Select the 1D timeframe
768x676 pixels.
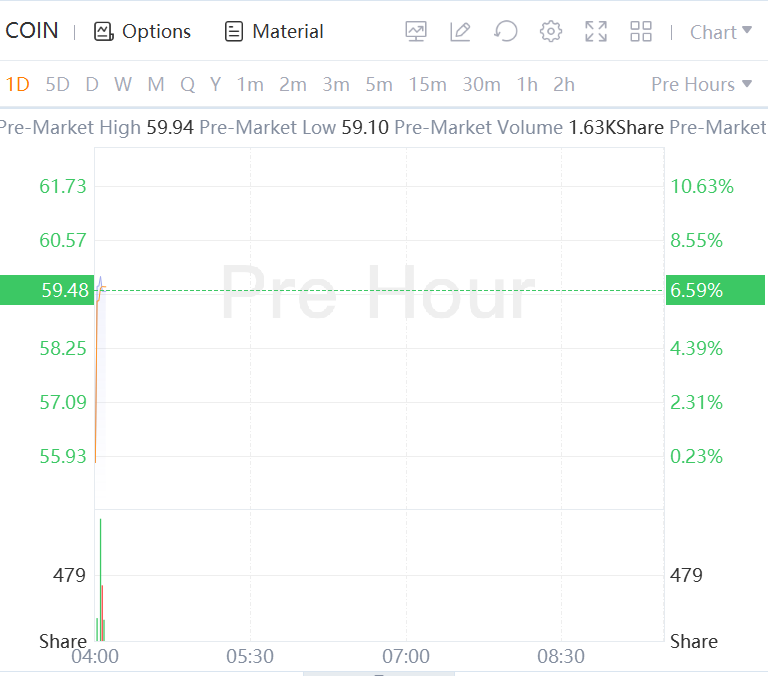coord(18,84)
